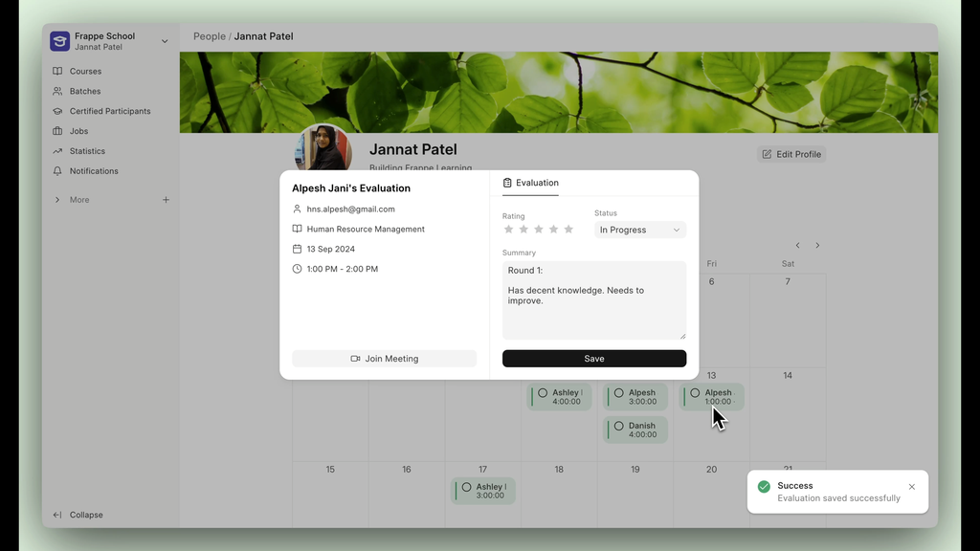The image size is (980, 551).
Task: Open the Status dropdown showing In Progress
Action: click(x=639, y=231)
